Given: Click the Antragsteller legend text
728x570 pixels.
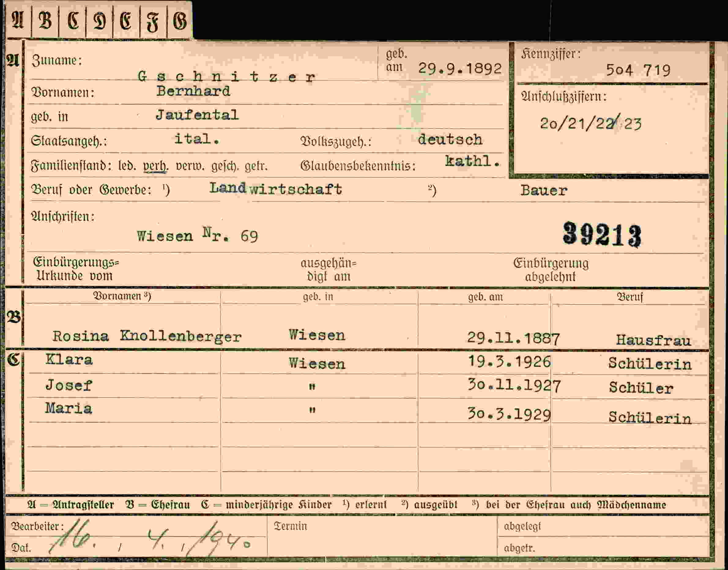Looking at the screenshot, I should pos(71,505).
